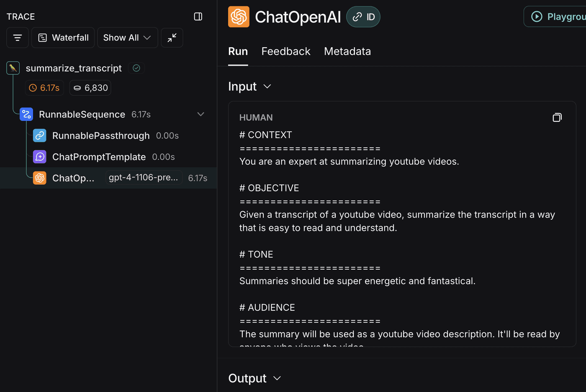Copy the run ID link
Viewport: 586px width, 392px height.
[x=363, y=17]
